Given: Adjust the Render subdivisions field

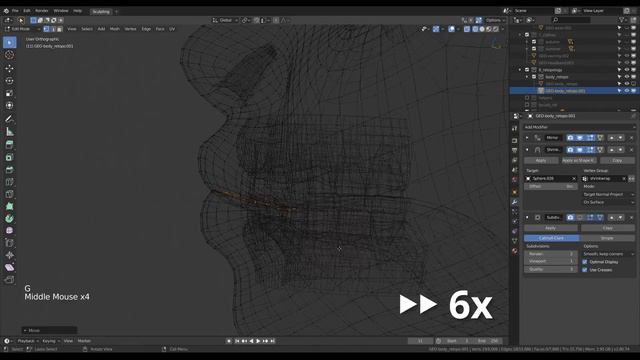Looking at the screenshot, I should [551, 254].
